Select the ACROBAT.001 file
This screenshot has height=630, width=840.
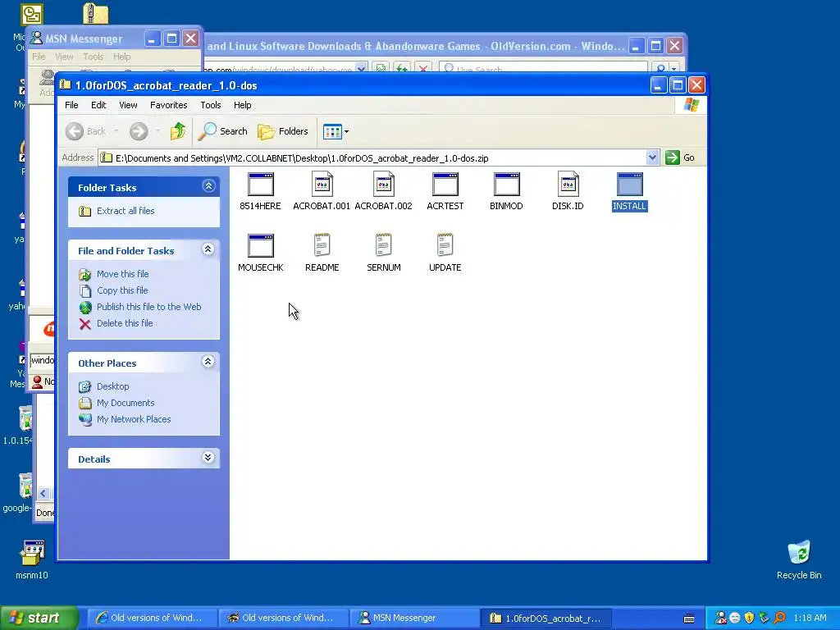click(322, 191)
